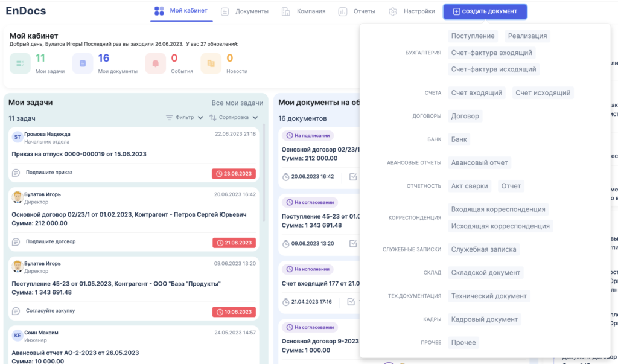Open task Приказ на отпуск 0000-000019
Viewport: 618px width, 364px height.
(79, 154)
